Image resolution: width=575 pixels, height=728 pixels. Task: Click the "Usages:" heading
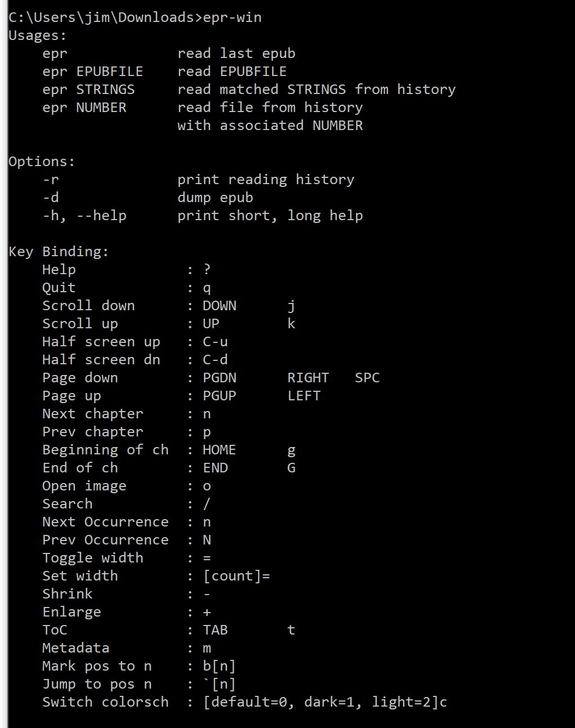[x=38, y=35]
